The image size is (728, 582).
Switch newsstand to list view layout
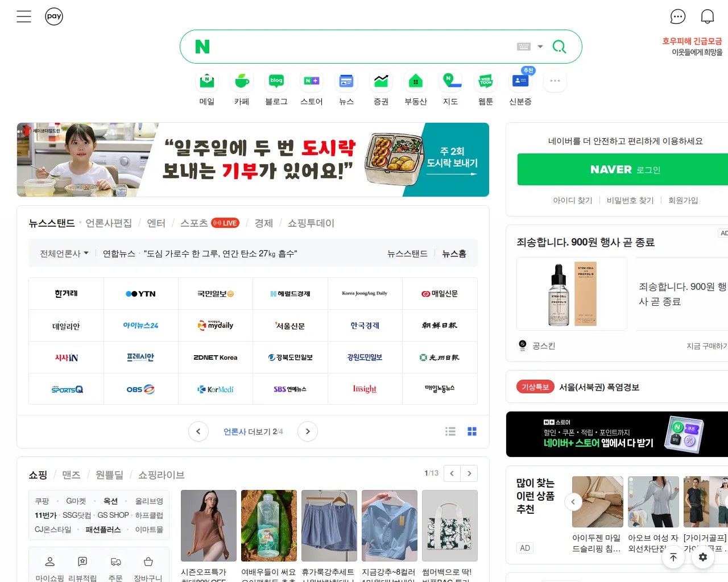[450, 431]
